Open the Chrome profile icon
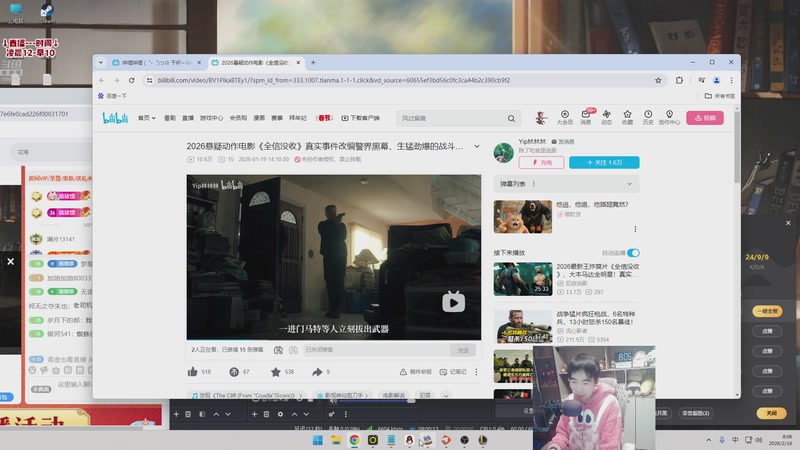800x450 pixels. 716,80
